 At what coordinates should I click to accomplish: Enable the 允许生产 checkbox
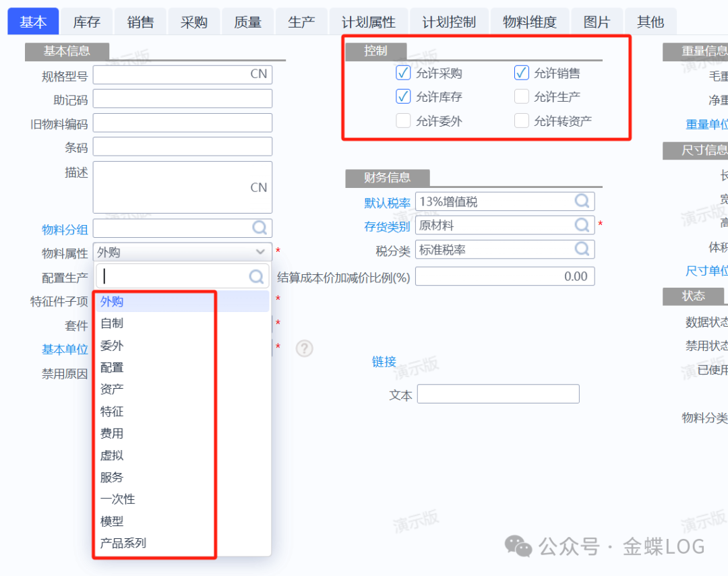[x=521, y=97]
